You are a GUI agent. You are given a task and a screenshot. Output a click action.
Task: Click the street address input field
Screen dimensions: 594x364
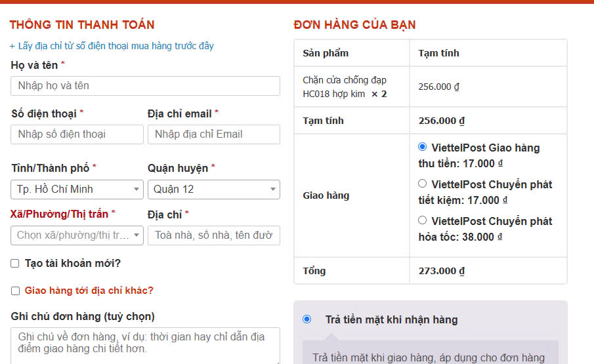coord(213,235)
